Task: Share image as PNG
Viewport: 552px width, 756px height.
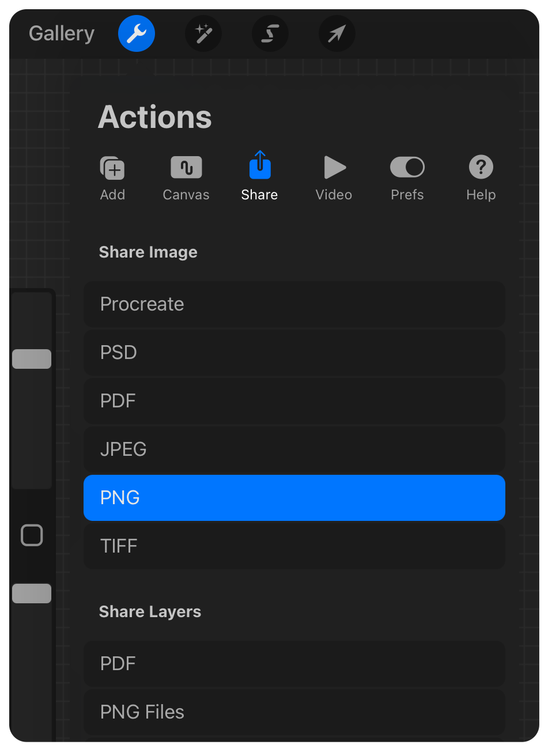Action: (294, 498)
